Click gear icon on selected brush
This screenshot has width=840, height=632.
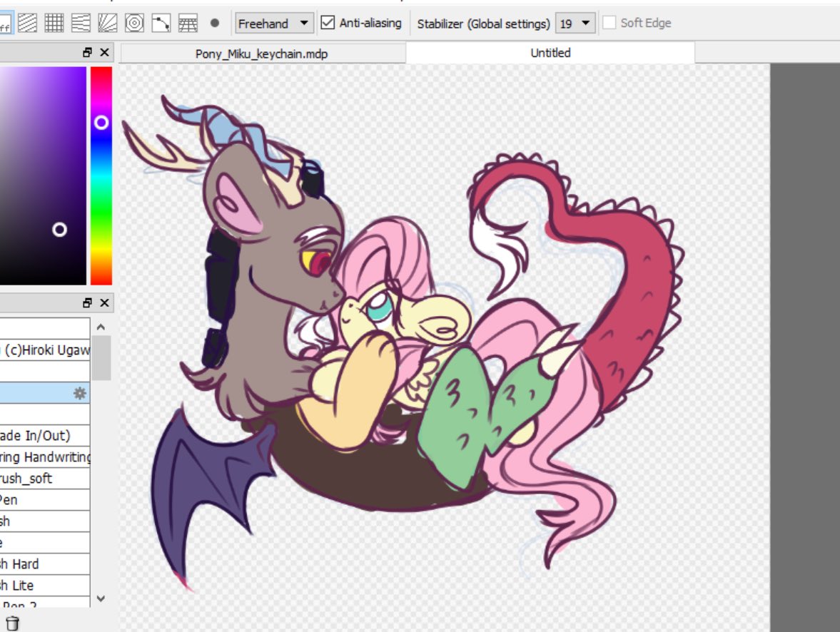pyautogui.click(x=80, y=393)
